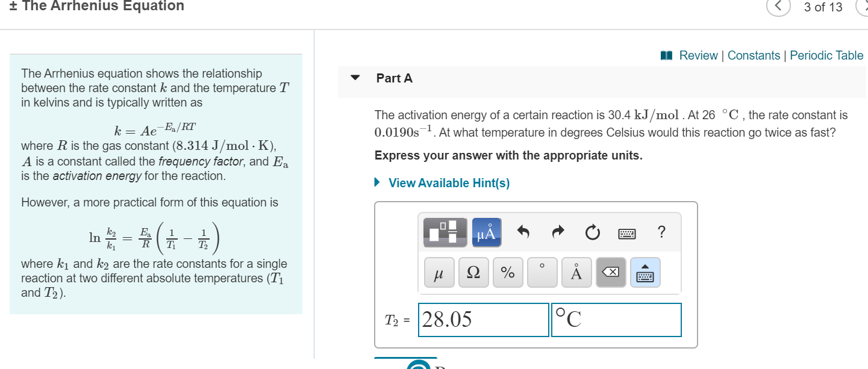Click the undo arrow in the answer toolbar
This screenshot has height=369, width=868.
click(523, 232)
